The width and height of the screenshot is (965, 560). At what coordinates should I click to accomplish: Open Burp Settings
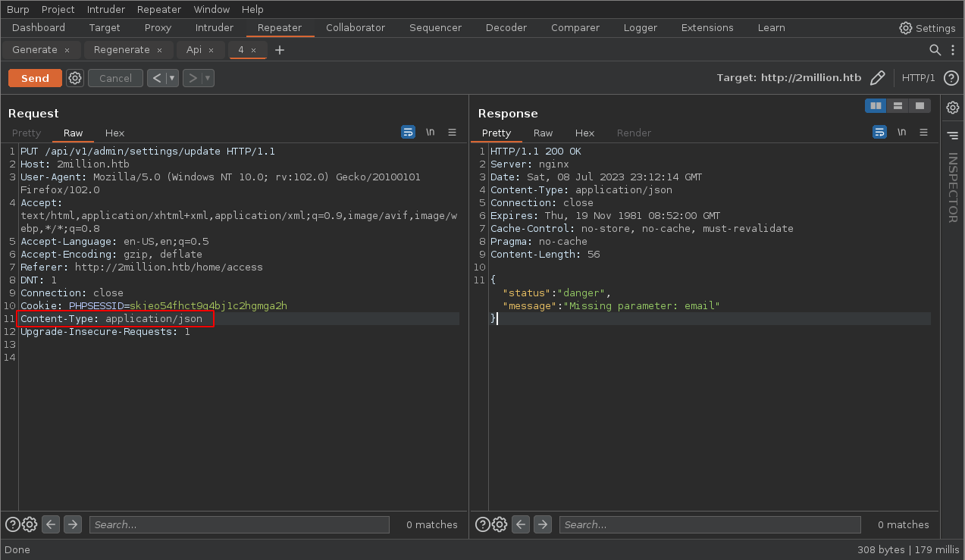[x=927, y=28]
